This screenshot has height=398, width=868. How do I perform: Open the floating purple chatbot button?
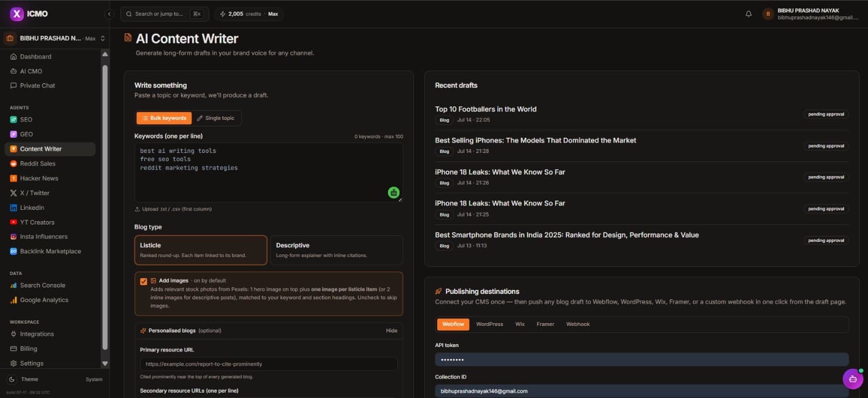[853, 379]
